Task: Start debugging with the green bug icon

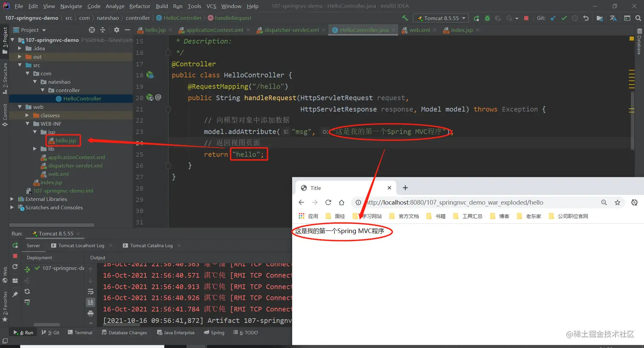Action: (487, 18)
